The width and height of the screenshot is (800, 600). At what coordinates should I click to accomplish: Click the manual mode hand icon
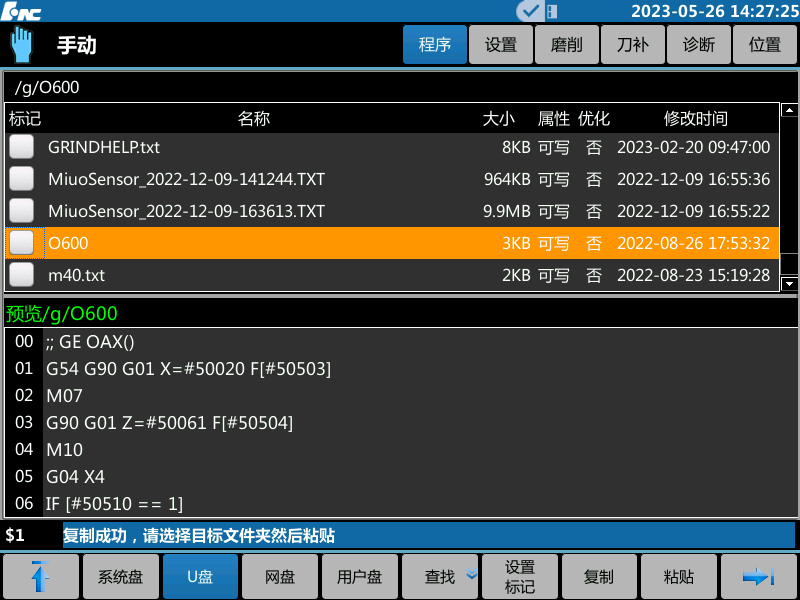tap(22, 45)
